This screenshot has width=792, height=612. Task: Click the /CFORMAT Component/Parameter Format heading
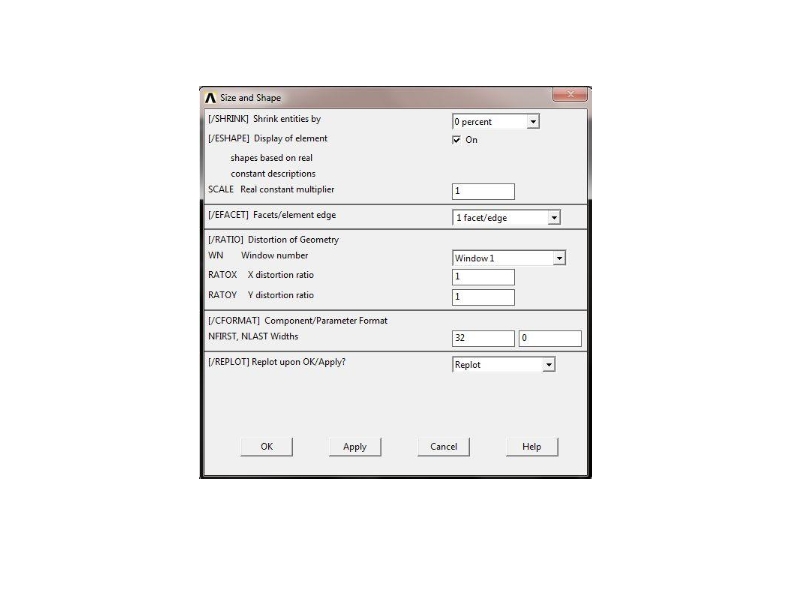[297, 321]
